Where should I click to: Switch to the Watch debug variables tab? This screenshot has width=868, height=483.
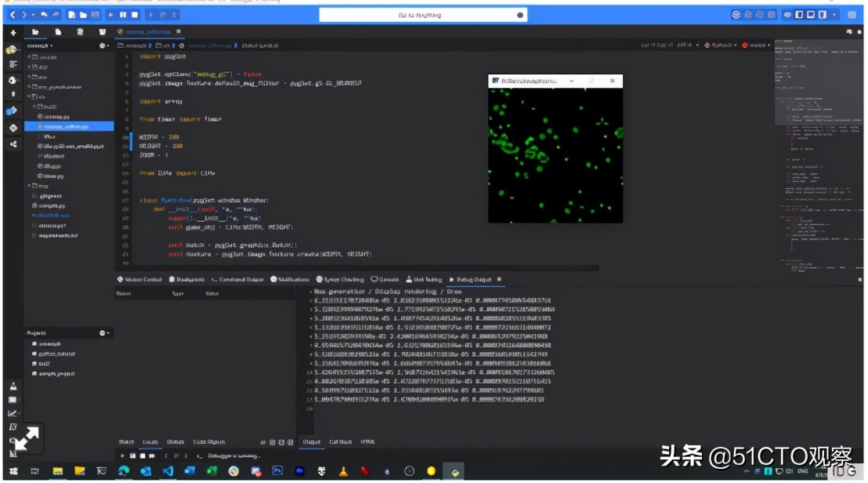(x=126, y=442)
